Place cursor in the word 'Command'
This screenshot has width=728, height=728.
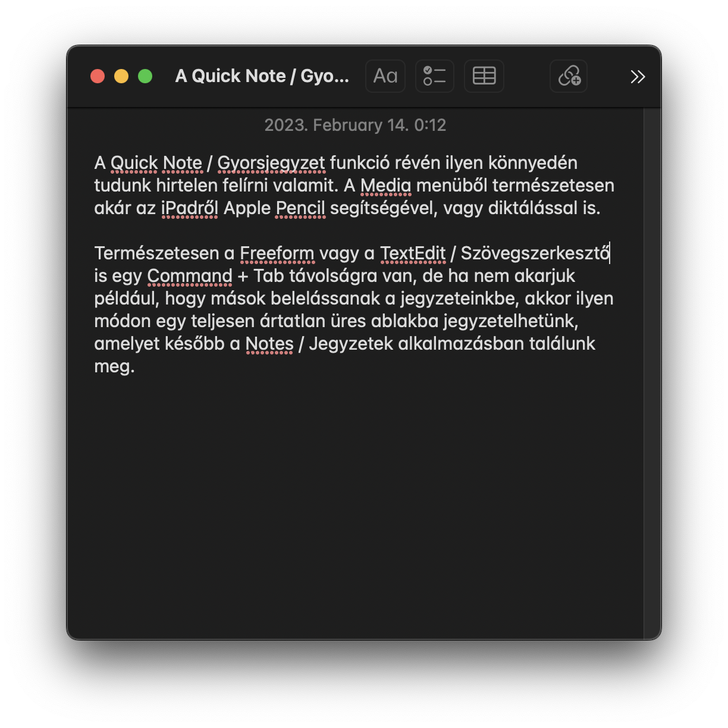click(190, 276)
